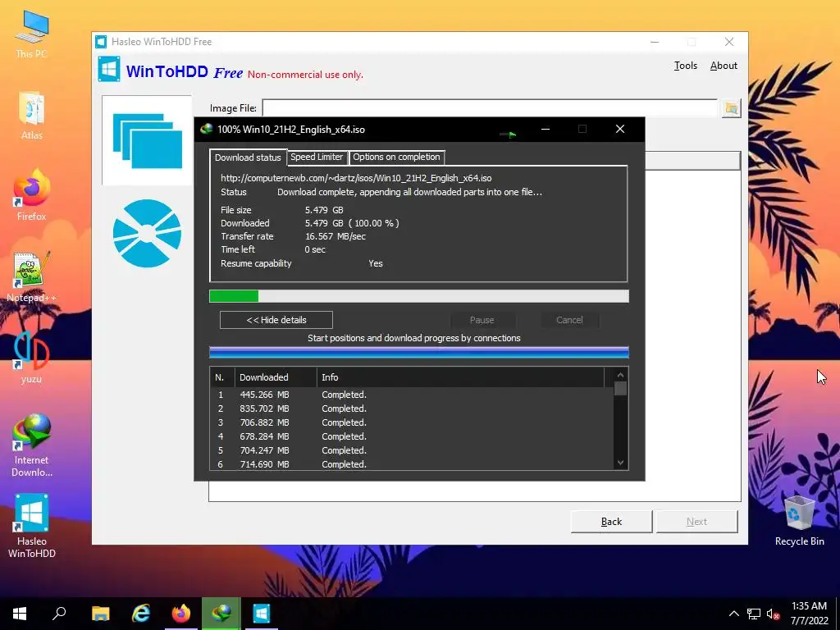Viewport: 840px width, 630px height.
Task: Click the download URL text
Action: click(x=356, y=178)
